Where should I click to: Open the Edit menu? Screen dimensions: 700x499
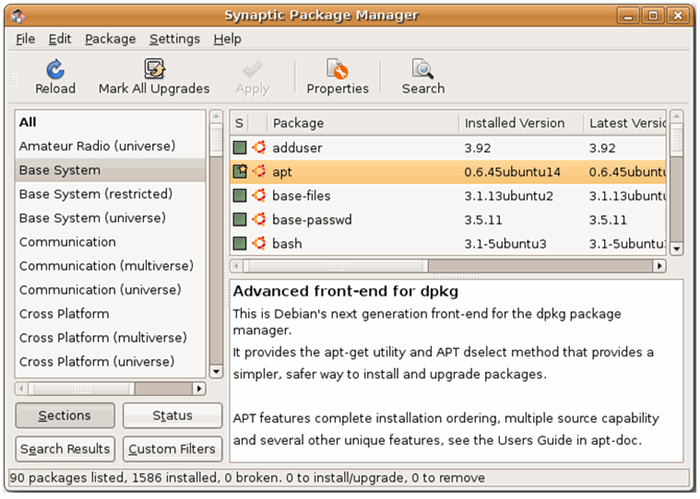coord(60,39)
